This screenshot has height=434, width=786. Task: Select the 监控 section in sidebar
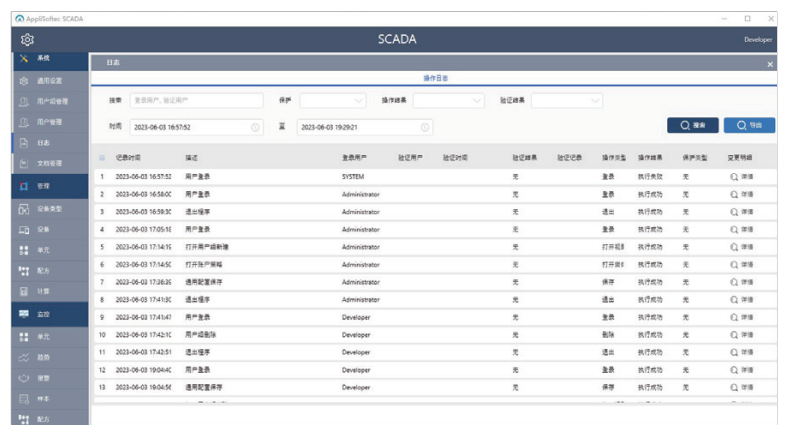(43, 314)
